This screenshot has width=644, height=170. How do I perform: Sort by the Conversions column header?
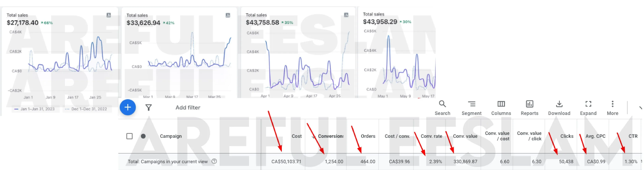tap(331, 136)
